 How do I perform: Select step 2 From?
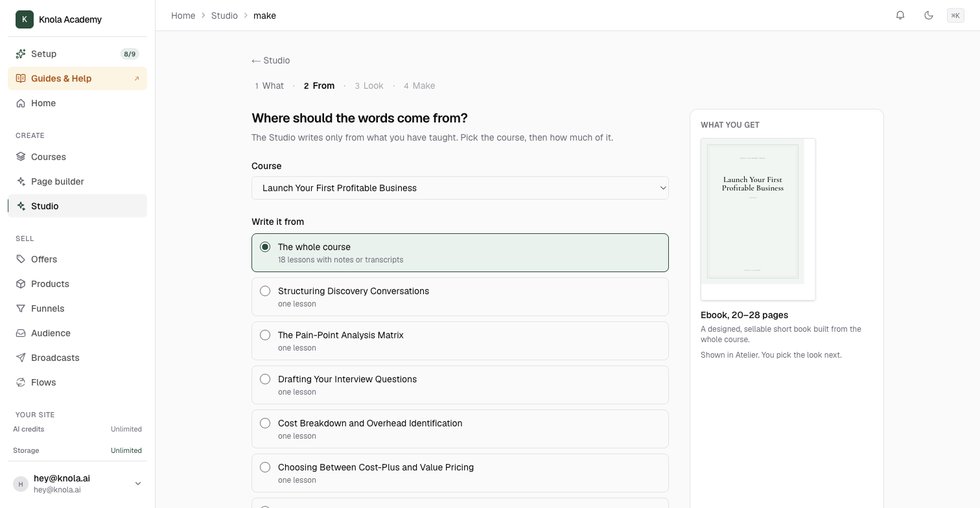[x=319, y=86]
